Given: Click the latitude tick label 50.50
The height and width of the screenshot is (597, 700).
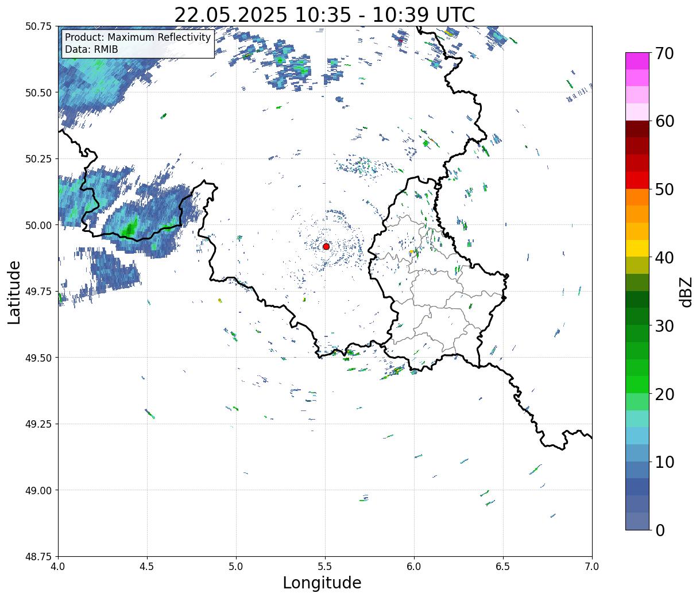Looking at the screenshot, I should coord(39,92).
